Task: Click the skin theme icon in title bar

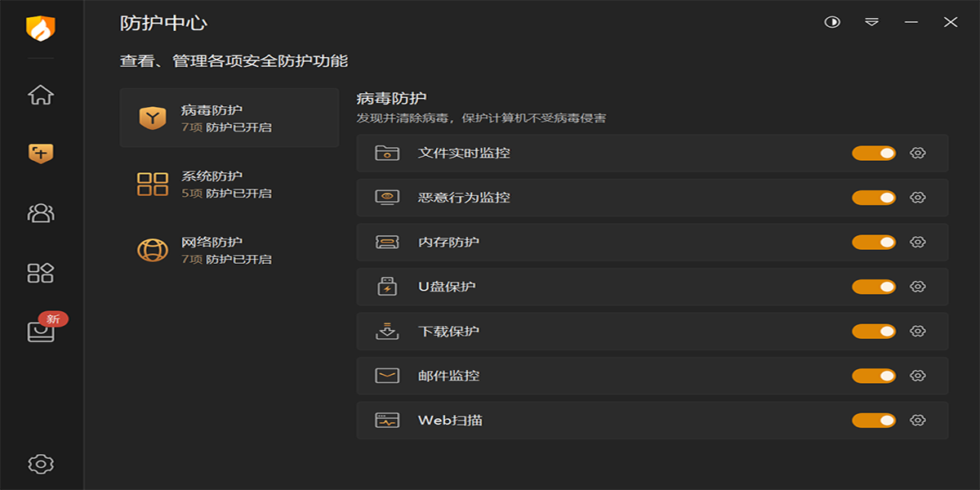Action: click(832, 22)
